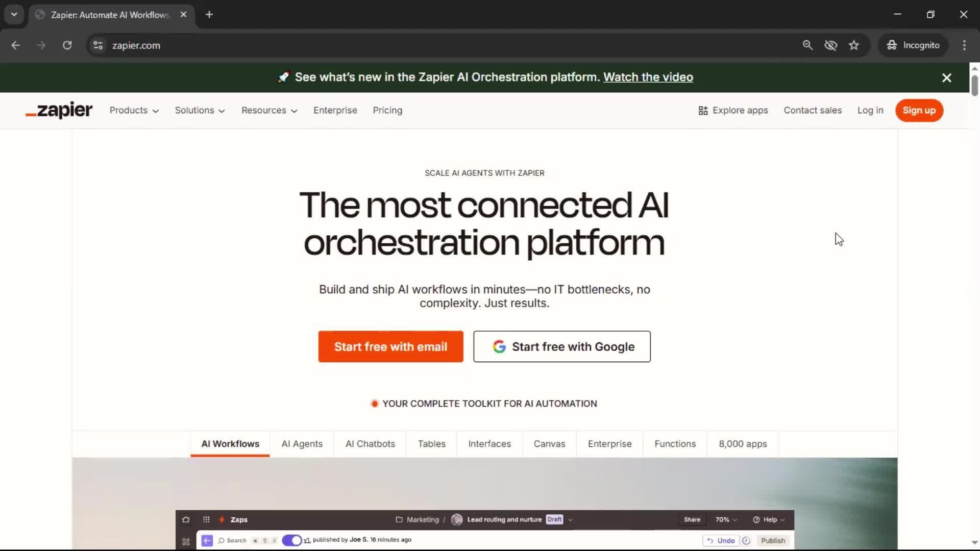Image resolution: width=980 pixels, height=551 pixels.
Task: Select the Functions tab
Action: (675, 444)
